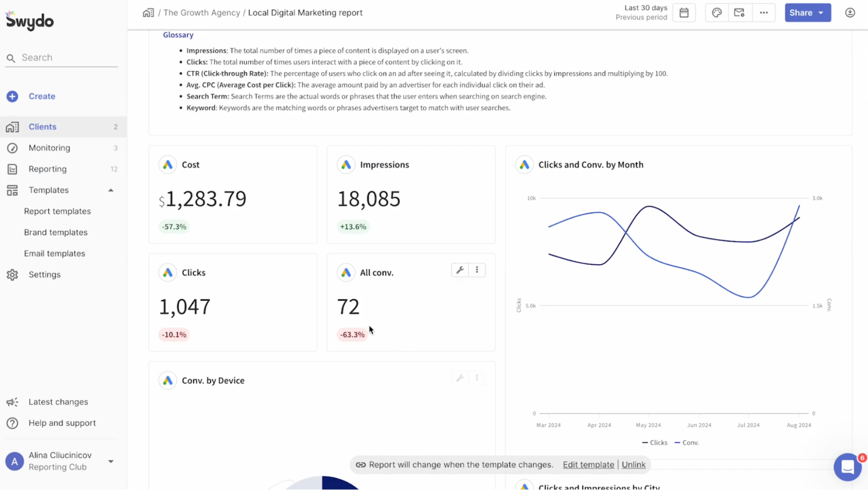Open the theme palette icon
This screenshot has width=868, height=490.
(x=716, y=13)
